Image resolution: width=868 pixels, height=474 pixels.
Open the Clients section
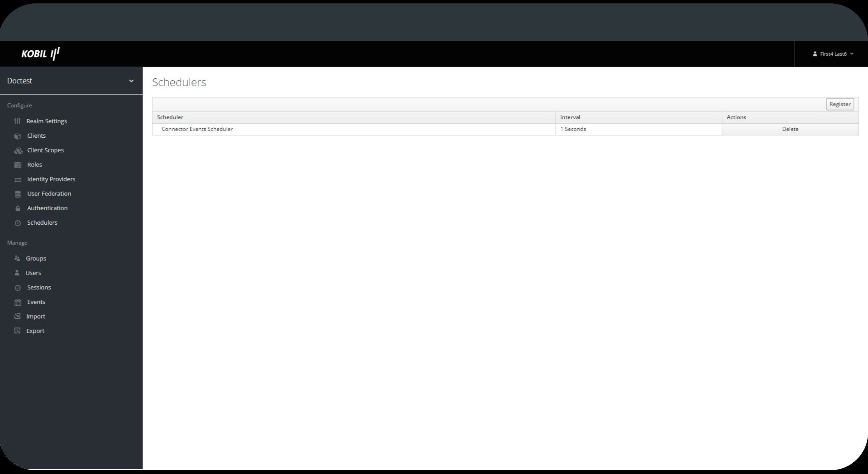pos(36,135)
